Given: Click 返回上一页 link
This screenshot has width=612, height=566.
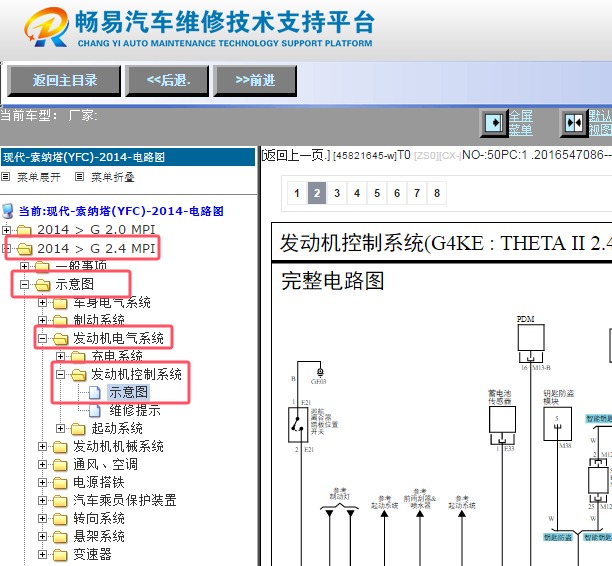Looking at the screenshot, I should (296, 155).
